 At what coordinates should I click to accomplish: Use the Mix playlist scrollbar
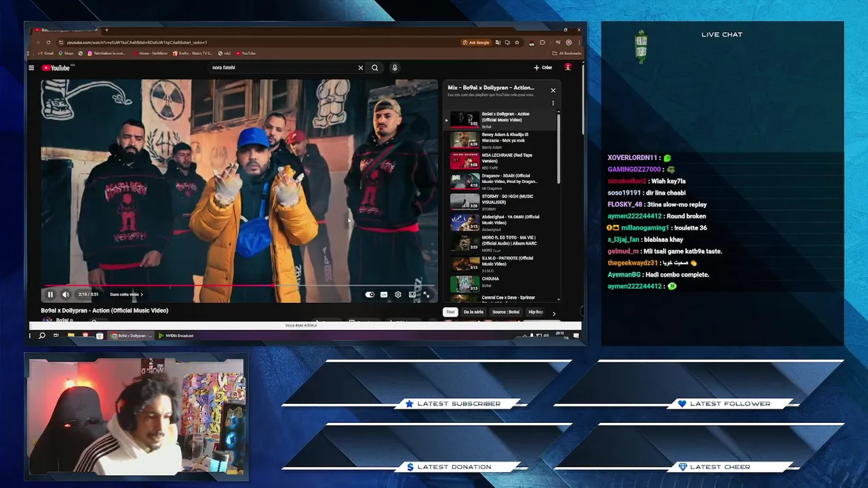tap(559, 149)
